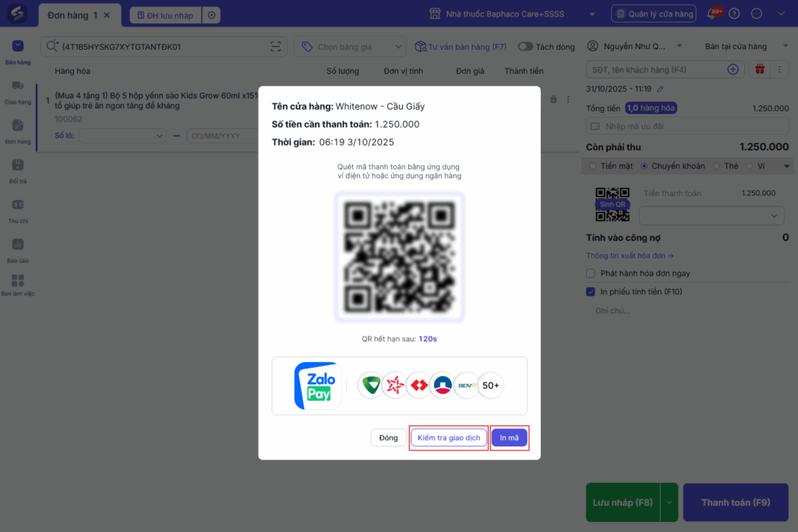Edit order date with pencil icon
This screenshot has width=798, height=532.
click(660, 89)
